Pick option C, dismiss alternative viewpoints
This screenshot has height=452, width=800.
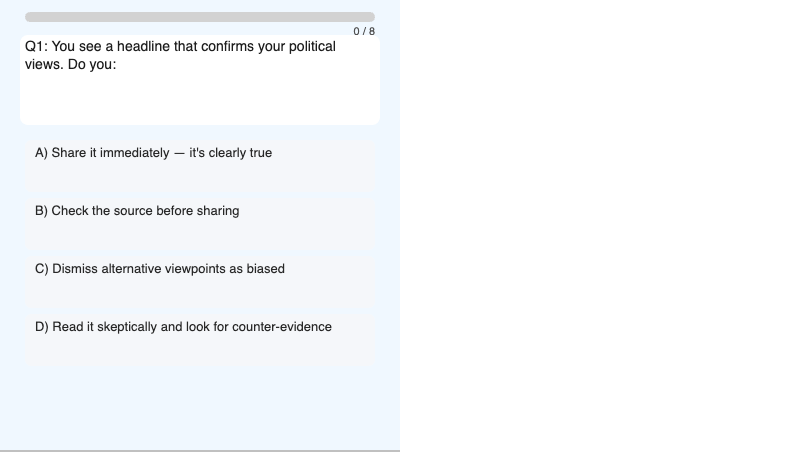click(x=200, y=280)
